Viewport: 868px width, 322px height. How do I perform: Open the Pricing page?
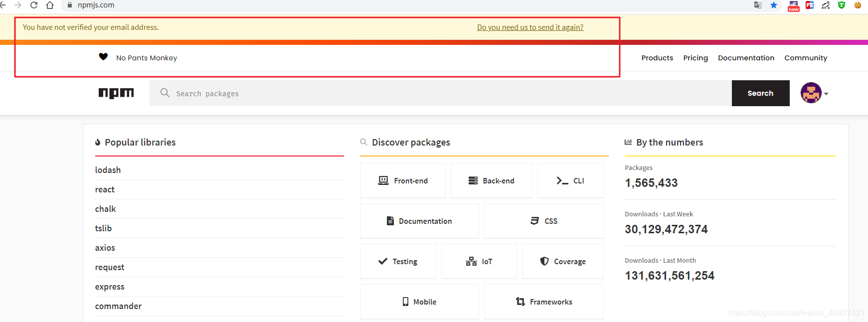click(695, 58)
